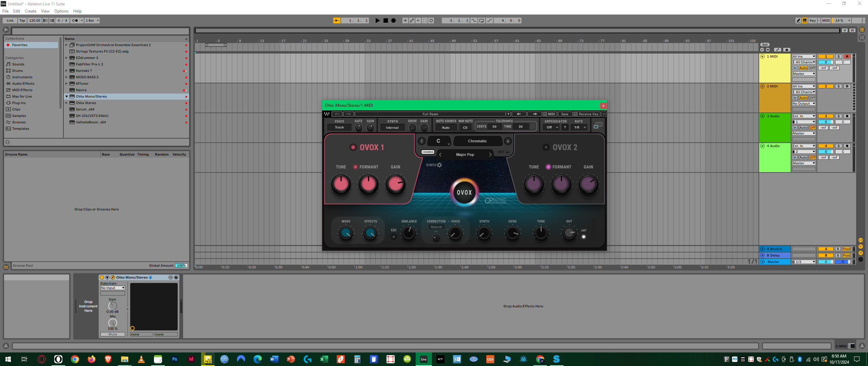Enable MIDI Map Mode
This screenshot has width=868, height=366.
pyautogui.click(x=826, y=21)
